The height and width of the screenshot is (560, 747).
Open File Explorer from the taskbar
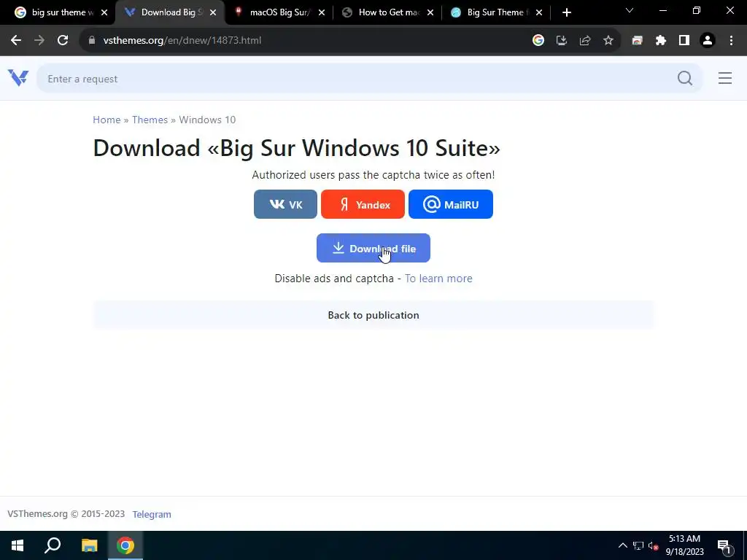pos(89,545)
